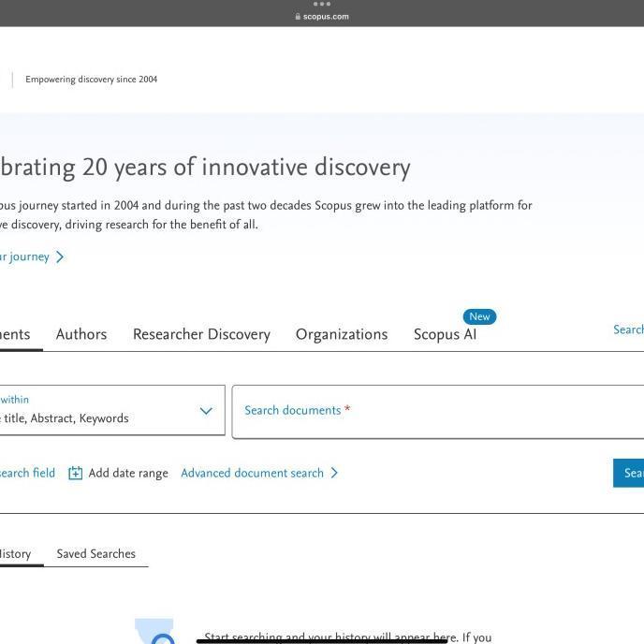The width and height of the screenshot is (644, 644).
Task: Click the New badge above Scopus AI
Action: click(479, 316)
